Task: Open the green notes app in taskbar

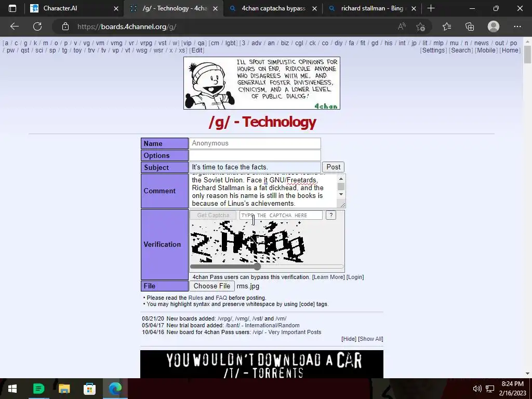Action: coord(38,389)
